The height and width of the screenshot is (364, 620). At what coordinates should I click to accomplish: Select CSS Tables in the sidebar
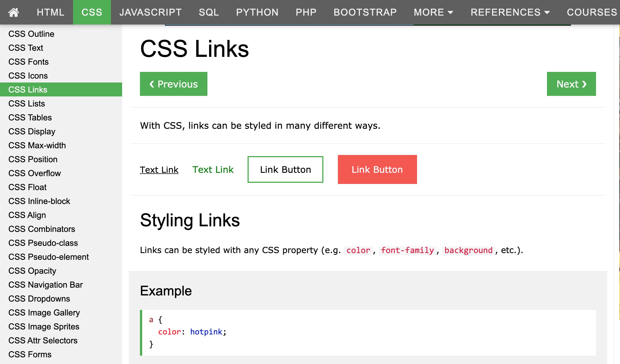30,117
